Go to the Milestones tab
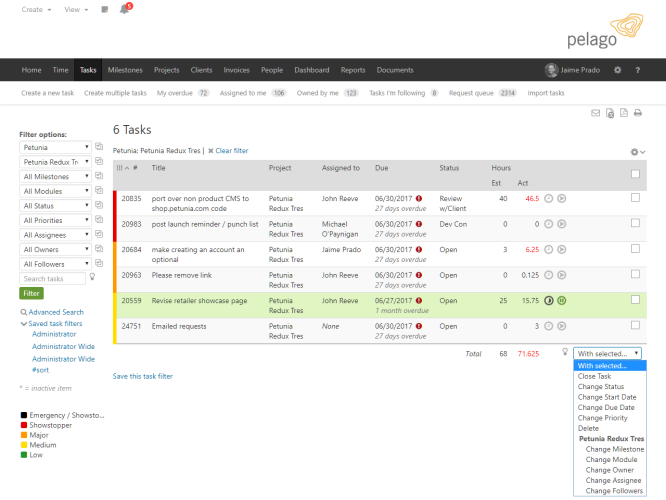Viewport: 666px width, 500px height. point(125,70)
